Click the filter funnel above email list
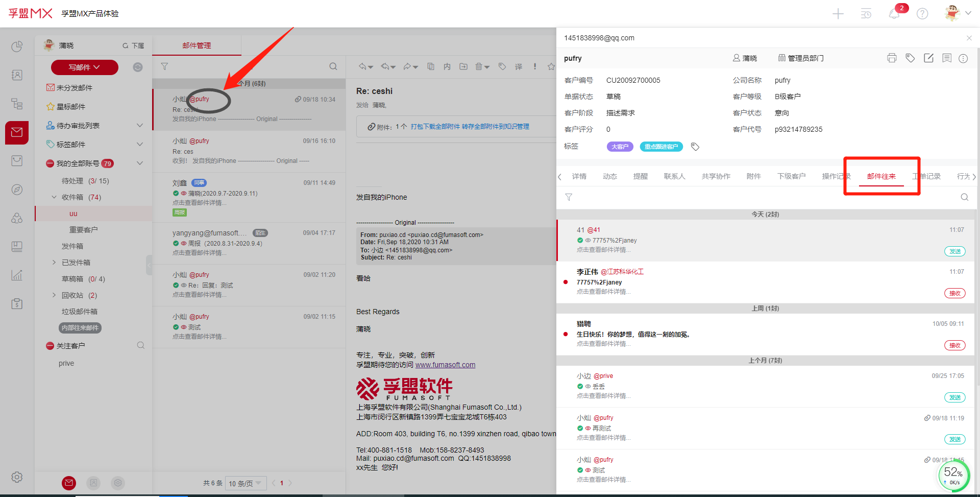 click(164, 66)
